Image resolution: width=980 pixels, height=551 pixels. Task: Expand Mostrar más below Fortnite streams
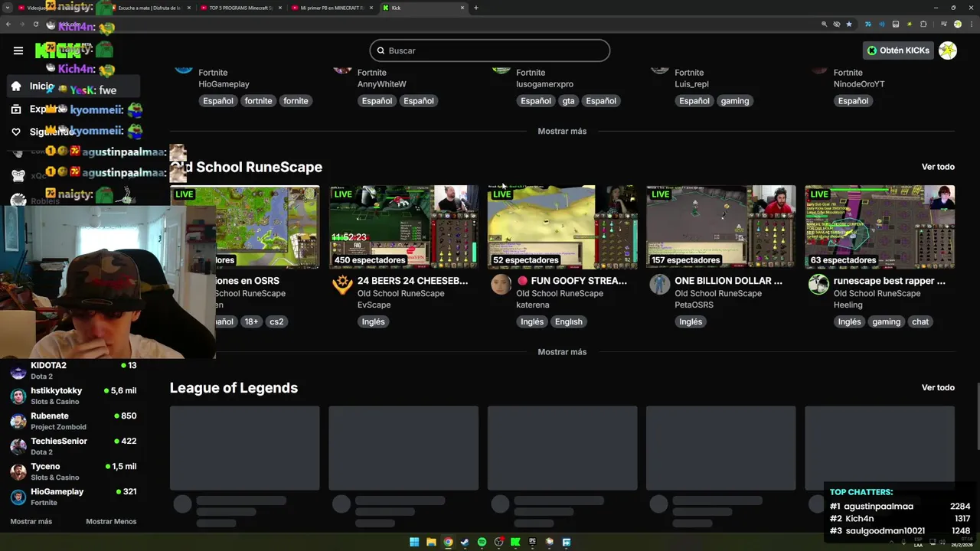[562, 132]
